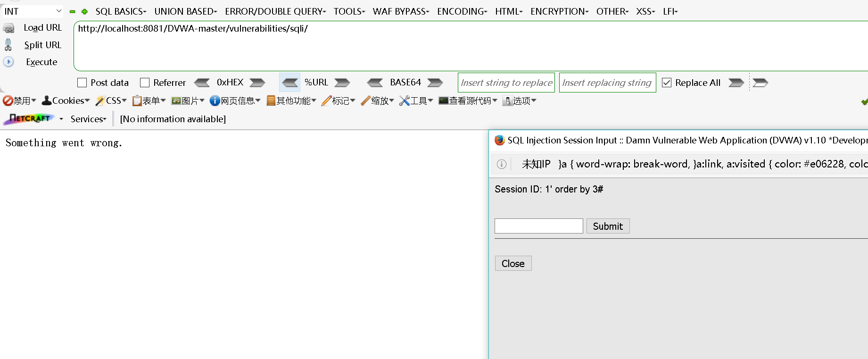
Task: Open the TOOLS menu in HackBar
Action: [x=349, y=11]
